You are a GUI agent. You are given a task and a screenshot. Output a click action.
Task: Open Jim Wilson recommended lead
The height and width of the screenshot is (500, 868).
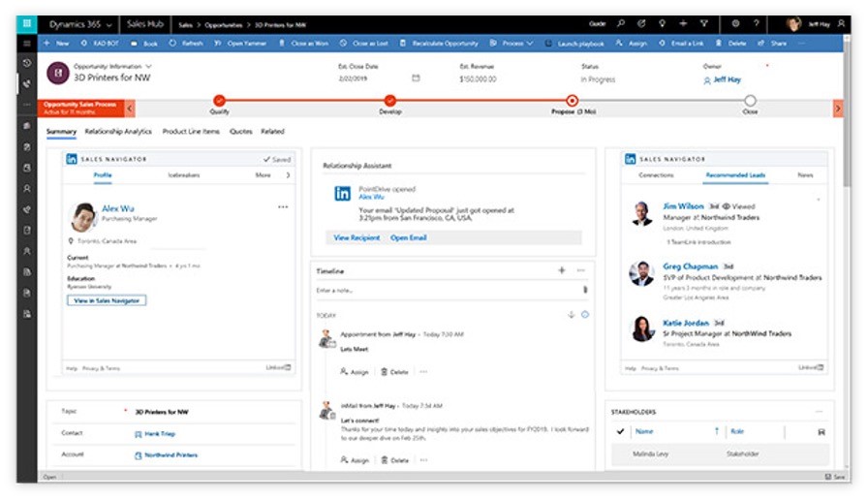[x=683, y=206]
